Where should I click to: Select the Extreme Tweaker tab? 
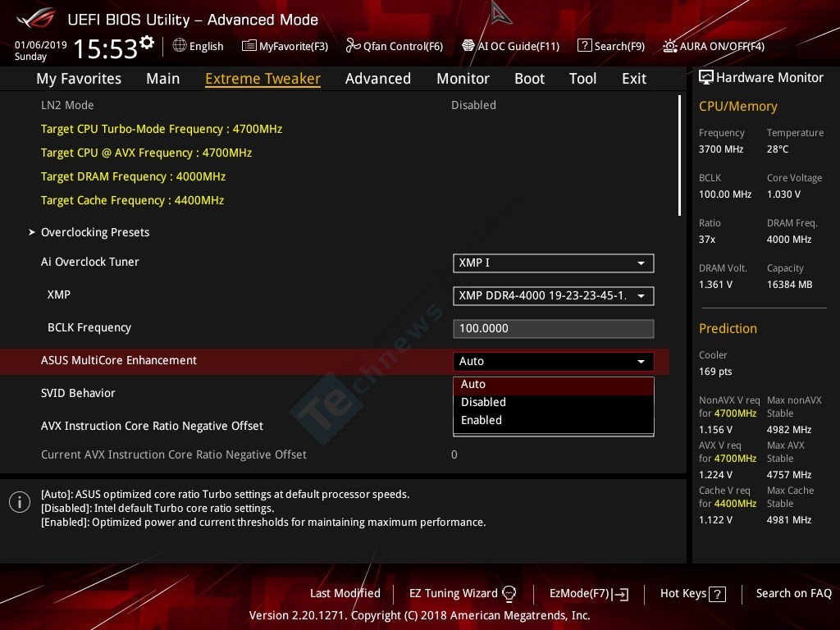(262, 79)
